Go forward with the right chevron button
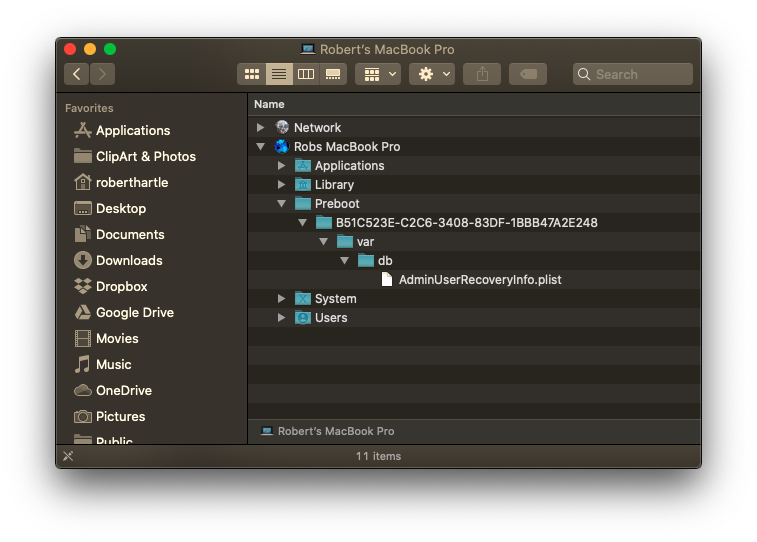The width and height of the screenshot is (757, 542). tap(102, 74)
